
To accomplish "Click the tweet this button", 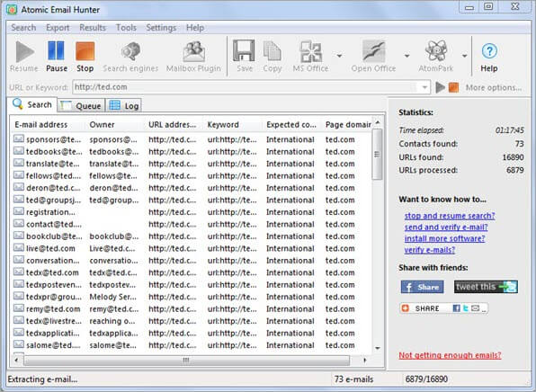I will click(486, 287).
